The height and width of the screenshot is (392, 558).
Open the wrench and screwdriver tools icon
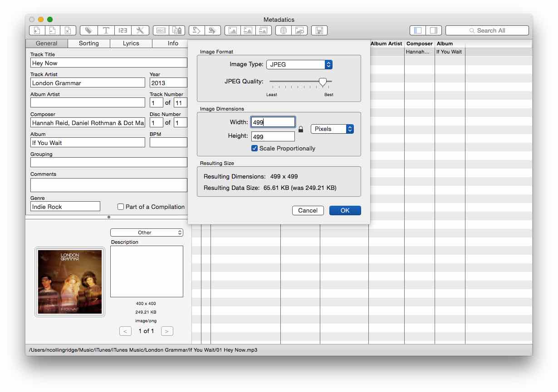pos(140,30)
